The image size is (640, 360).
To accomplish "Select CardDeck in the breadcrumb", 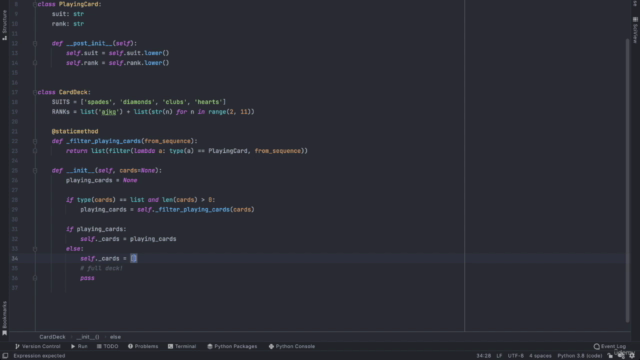I will point(52,337).
